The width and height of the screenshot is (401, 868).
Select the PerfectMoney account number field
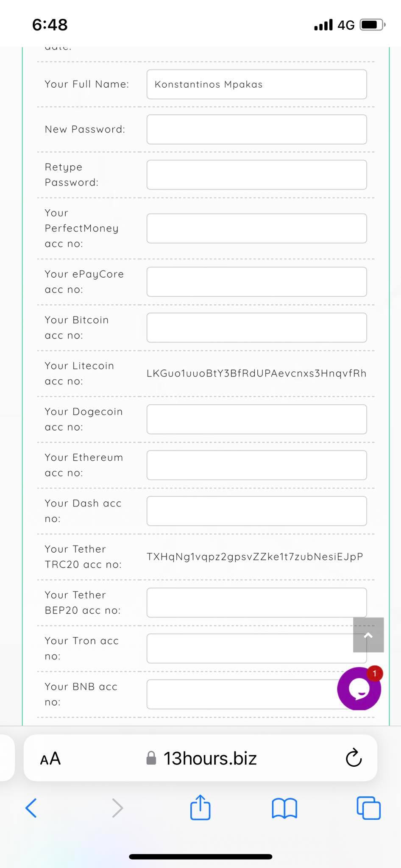256,228
